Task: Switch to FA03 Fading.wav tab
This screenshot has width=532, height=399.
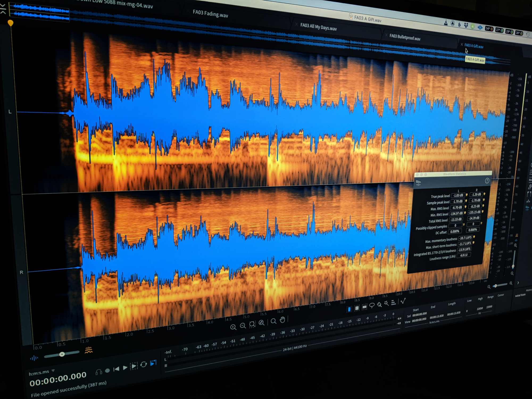Action: tap(210, 14)
